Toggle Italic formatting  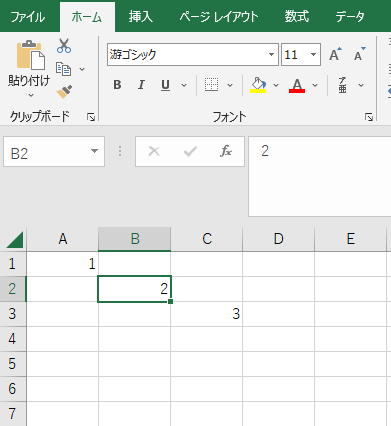tap(141, 85)
